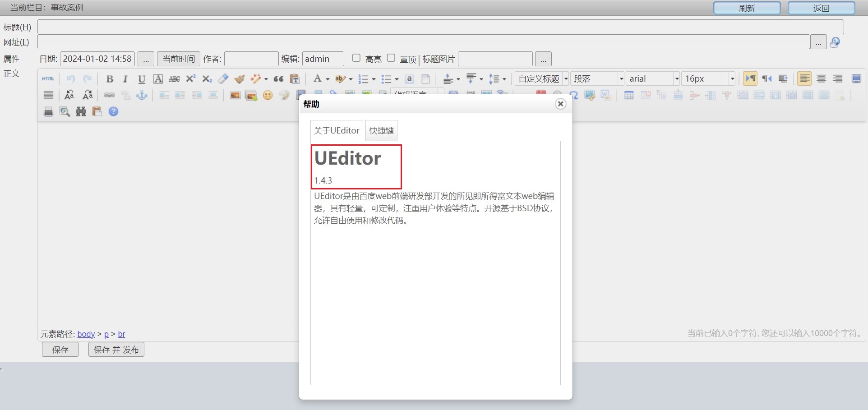Expand the font color arrow

click(328, 79)
